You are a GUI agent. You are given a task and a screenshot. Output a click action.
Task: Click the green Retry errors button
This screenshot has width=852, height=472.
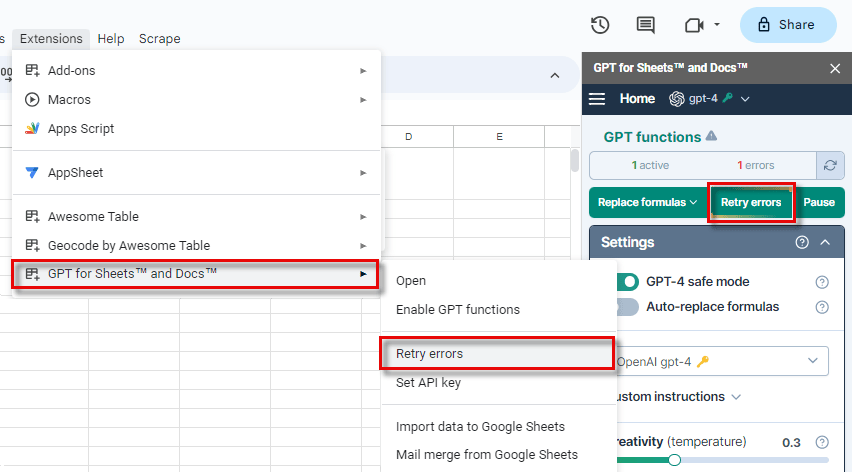(751, 202)
